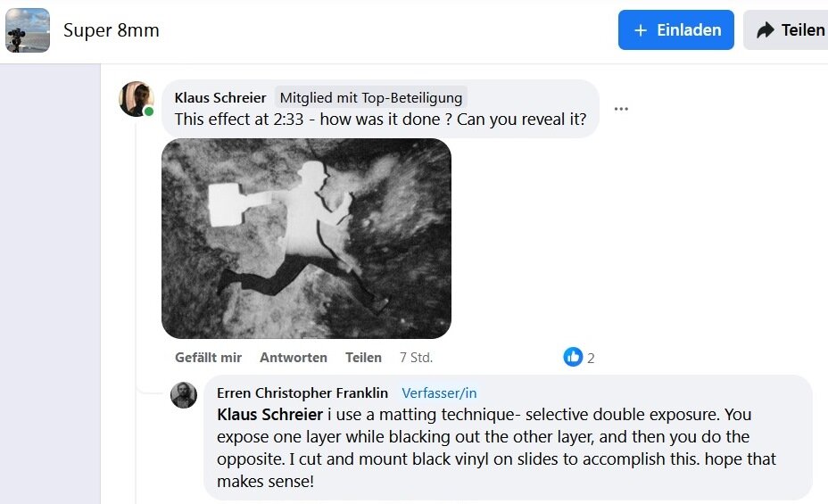This screenshot has height=504, width=828.
Task: Open the three-dot comment options menu
Action: point(621,109)
